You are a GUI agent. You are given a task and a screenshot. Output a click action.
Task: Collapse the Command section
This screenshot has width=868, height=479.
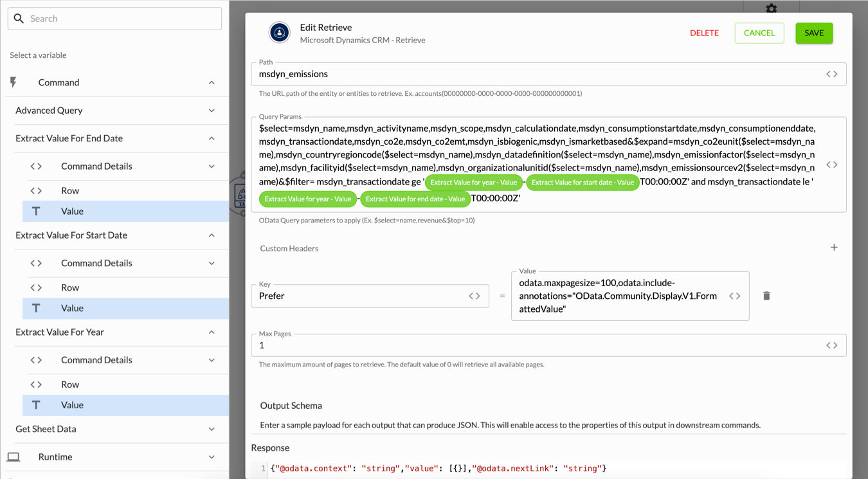(x=212, y=82)
